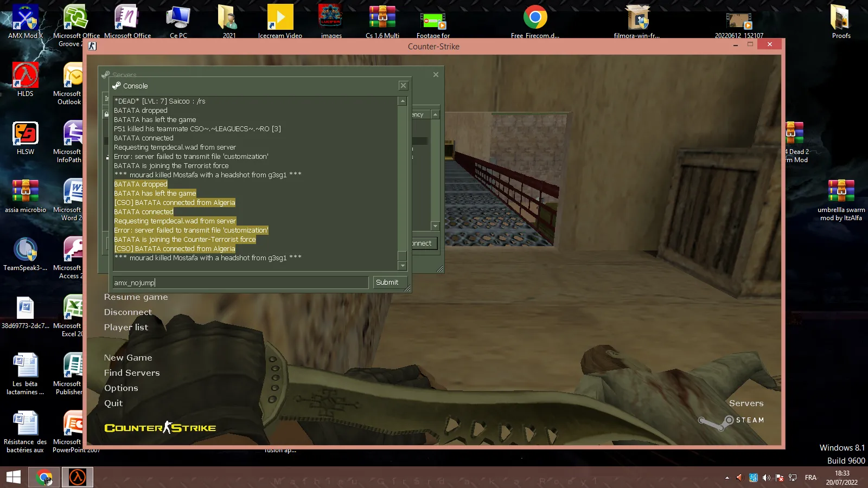This screenshot has width=868, height=488.
Task: Open the Cs 1.6 Multi archive icon
Action: click(382, 22)
